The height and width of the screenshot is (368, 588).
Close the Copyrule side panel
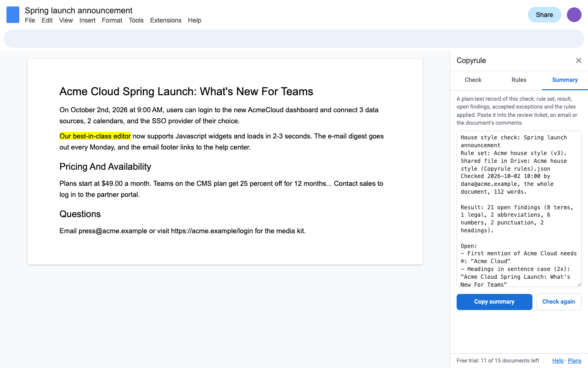(579, 61)
